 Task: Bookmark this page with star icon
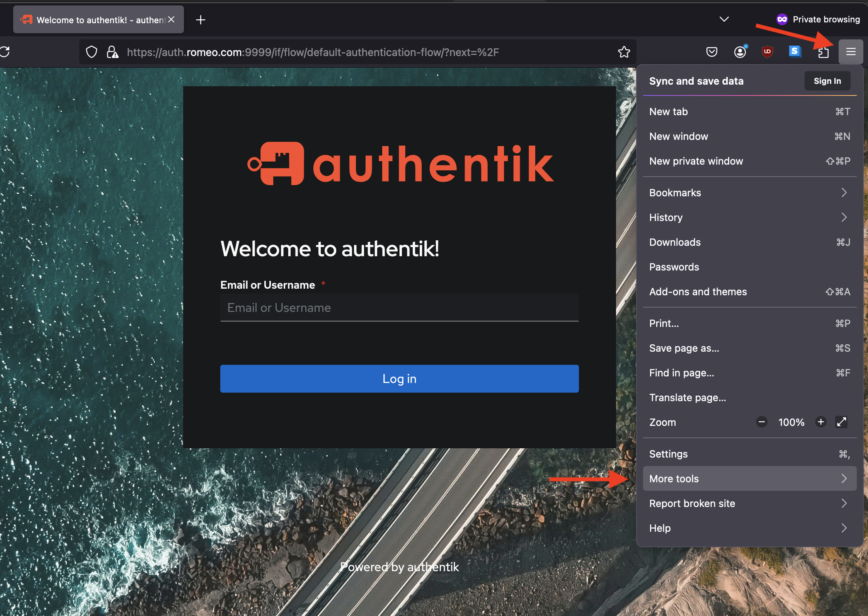click(x=624, y=52)
